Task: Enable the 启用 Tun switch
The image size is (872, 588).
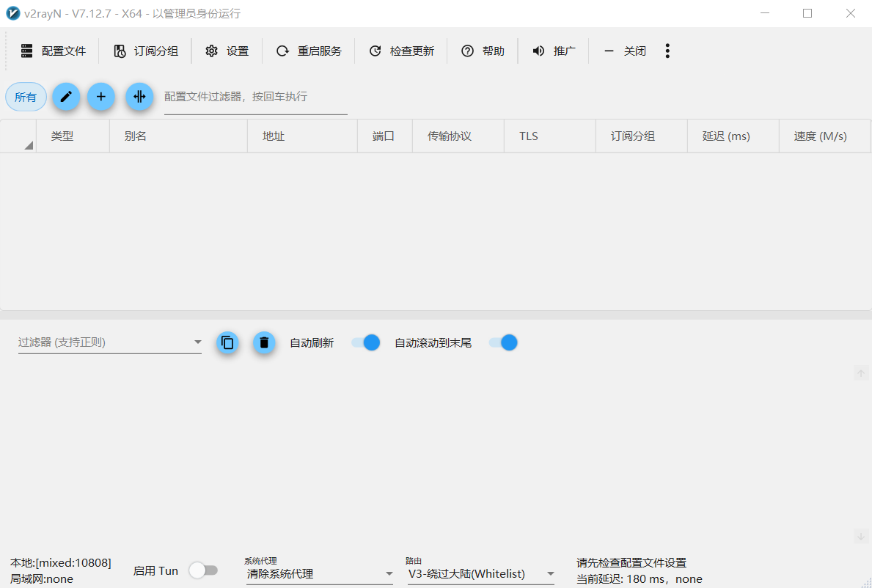Action: click(x=203, y=570)
